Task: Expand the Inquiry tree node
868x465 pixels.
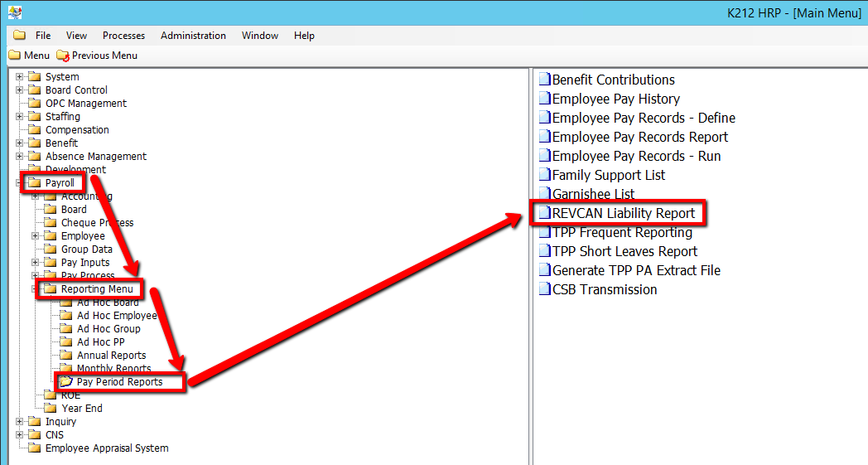Action: point(20,422)
